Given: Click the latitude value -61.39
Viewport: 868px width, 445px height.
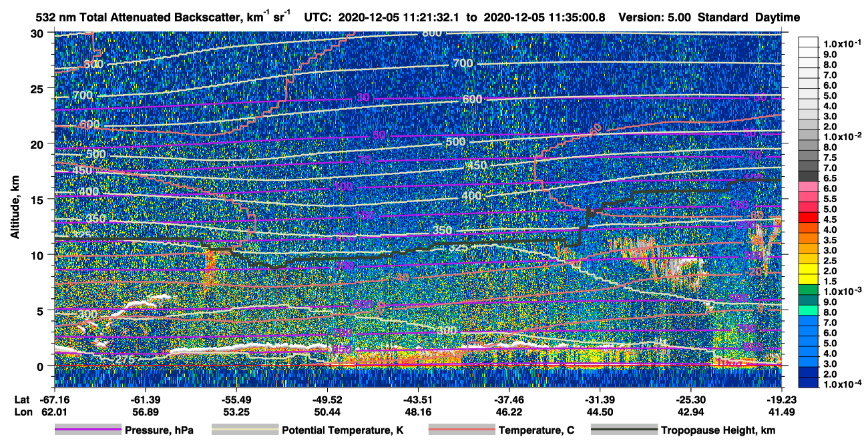Looking at the screenshot, I should 146,400.
